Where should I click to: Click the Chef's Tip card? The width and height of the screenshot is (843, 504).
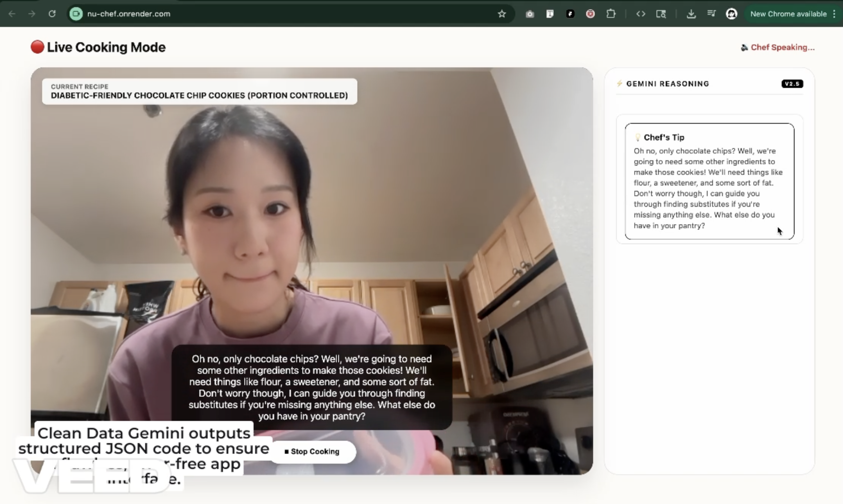point(709,181)
